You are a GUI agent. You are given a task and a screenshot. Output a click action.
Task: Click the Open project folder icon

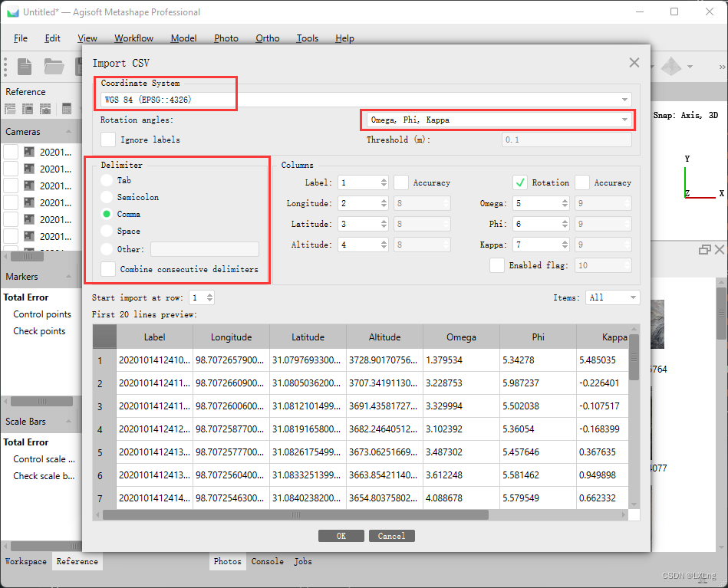click(54, 67)
